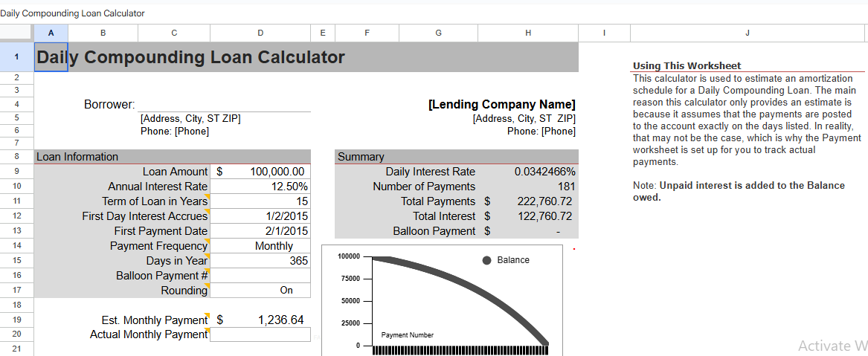The image size is (868, 356).
Task: Click the Loan Information section header
Action: tap(172, 157)
